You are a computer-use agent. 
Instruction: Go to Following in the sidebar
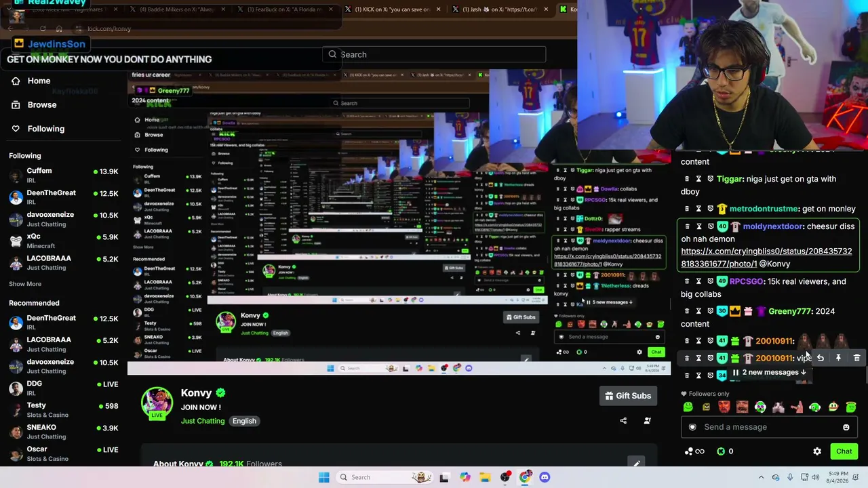pos(46,129)
